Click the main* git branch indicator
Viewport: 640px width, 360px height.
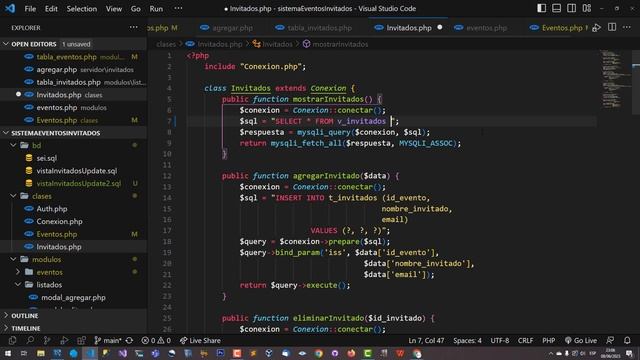point(108,340)
